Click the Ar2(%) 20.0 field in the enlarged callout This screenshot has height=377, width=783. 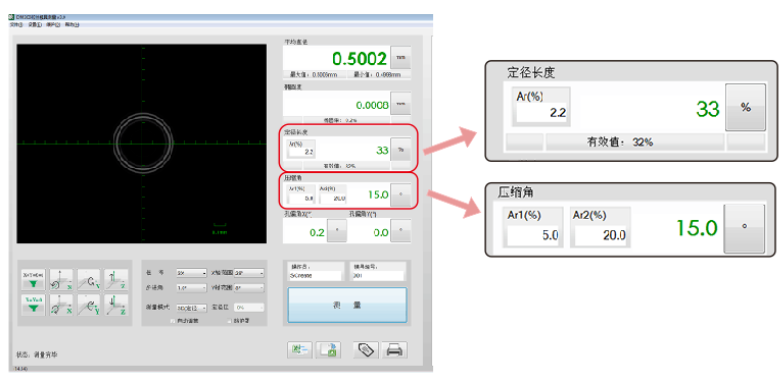point(601,235)
